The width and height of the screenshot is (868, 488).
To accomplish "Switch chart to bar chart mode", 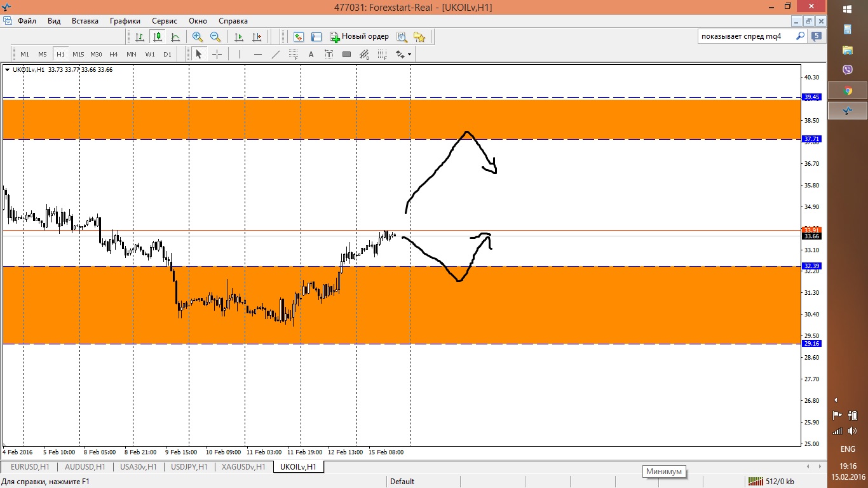I will (x=139, y=37).
